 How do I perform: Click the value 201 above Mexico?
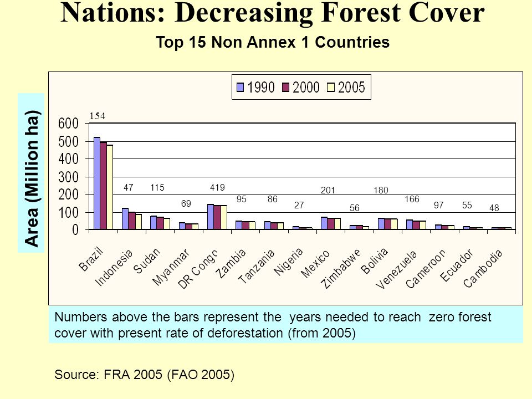pos(328,190)
